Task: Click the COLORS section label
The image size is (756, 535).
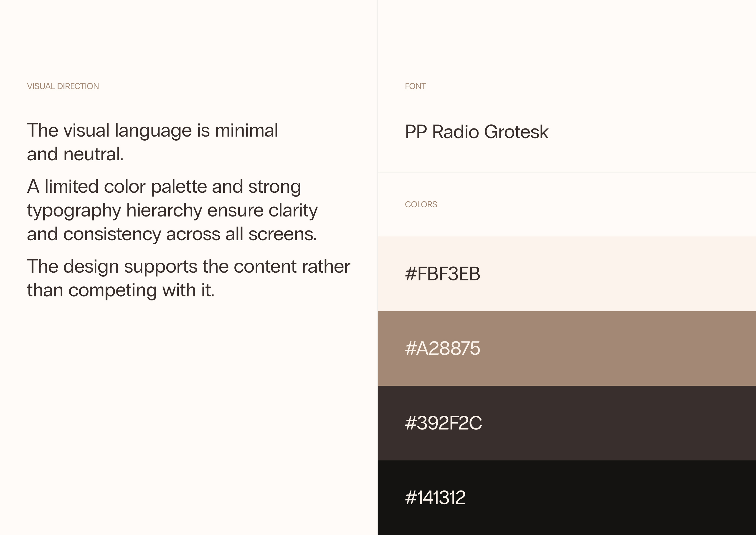Action: coord(421,205)
